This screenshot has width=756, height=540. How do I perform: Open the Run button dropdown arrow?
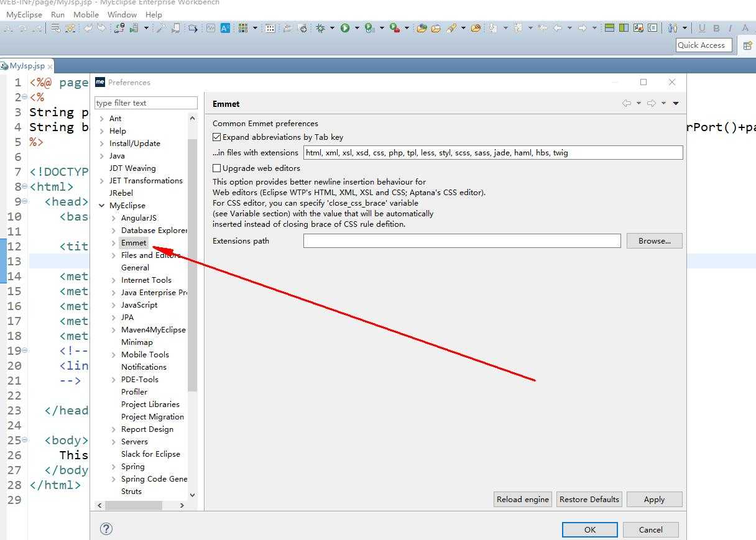click(357, 28)
